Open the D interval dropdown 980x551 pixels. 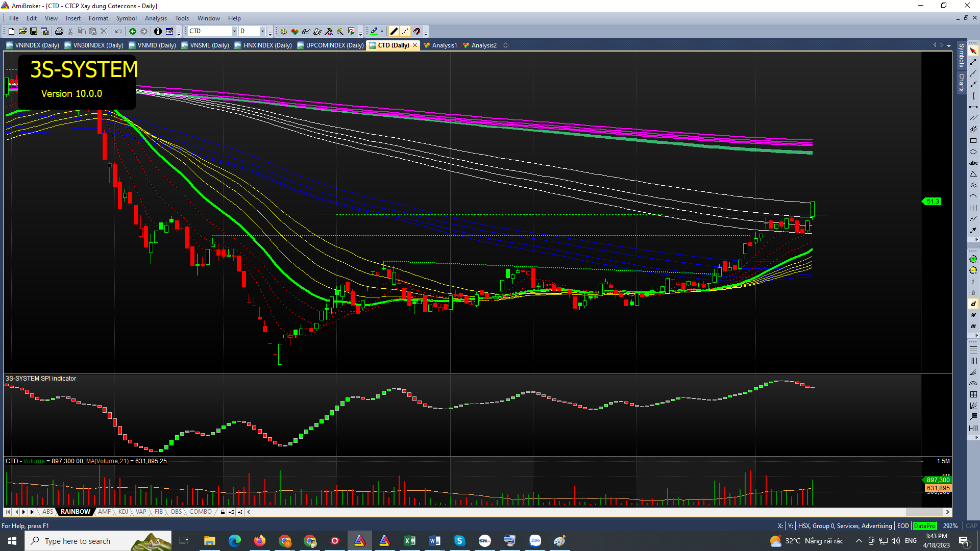(262, 31)
